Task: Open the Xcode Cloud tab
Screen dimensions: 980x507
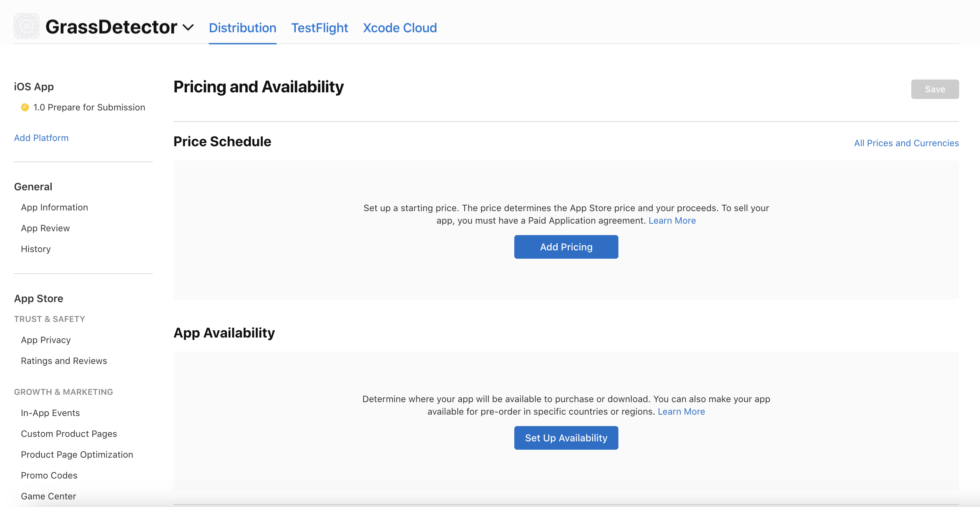Action: pos(399,28)
